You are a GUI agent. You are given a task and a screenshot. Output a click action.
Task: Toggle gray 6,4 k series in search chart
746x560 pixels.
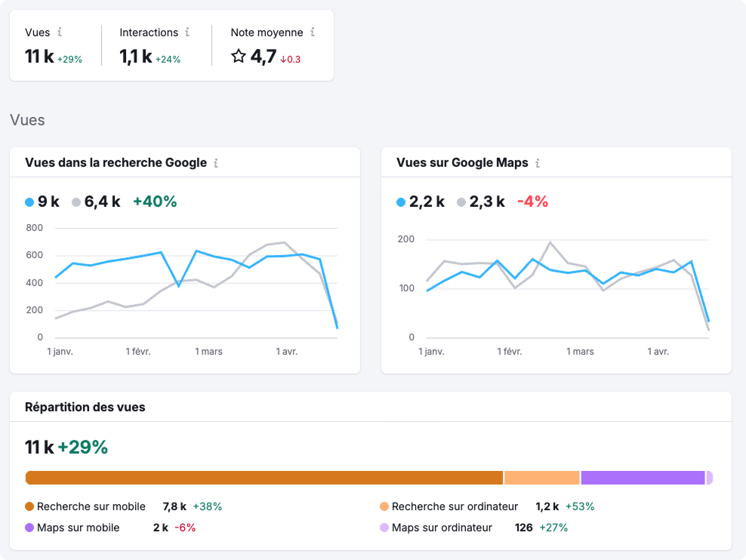click(x=96, y=202)
